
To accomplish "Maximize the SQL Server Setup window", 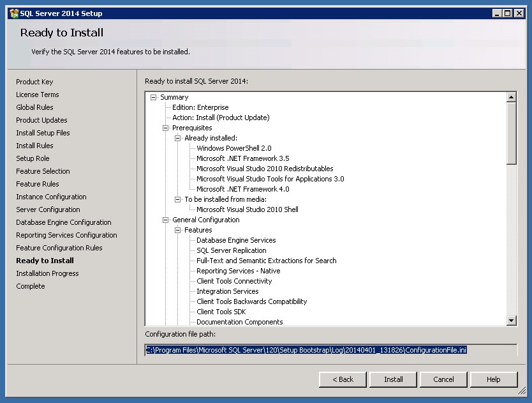I will point(508,13).
